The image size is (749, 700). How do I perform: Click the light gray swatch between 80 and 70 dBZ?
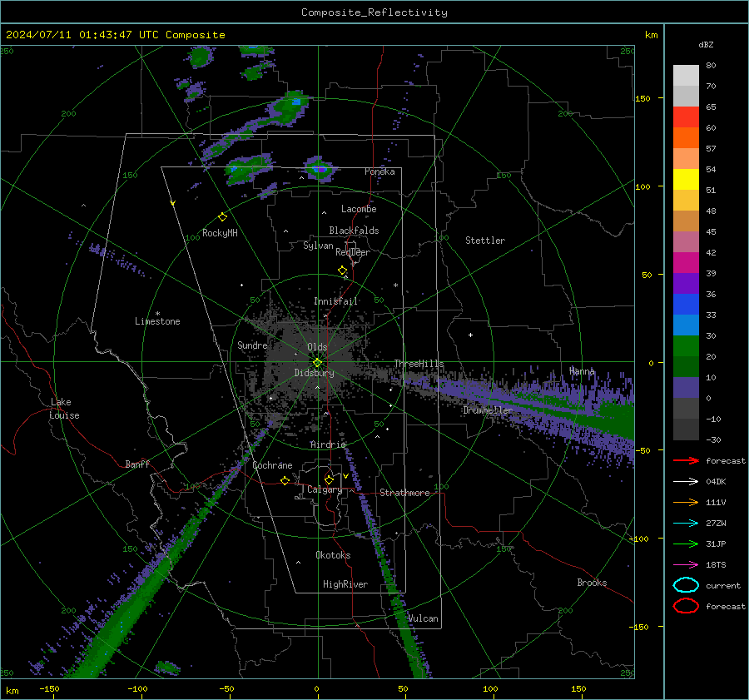coord(686,76)
